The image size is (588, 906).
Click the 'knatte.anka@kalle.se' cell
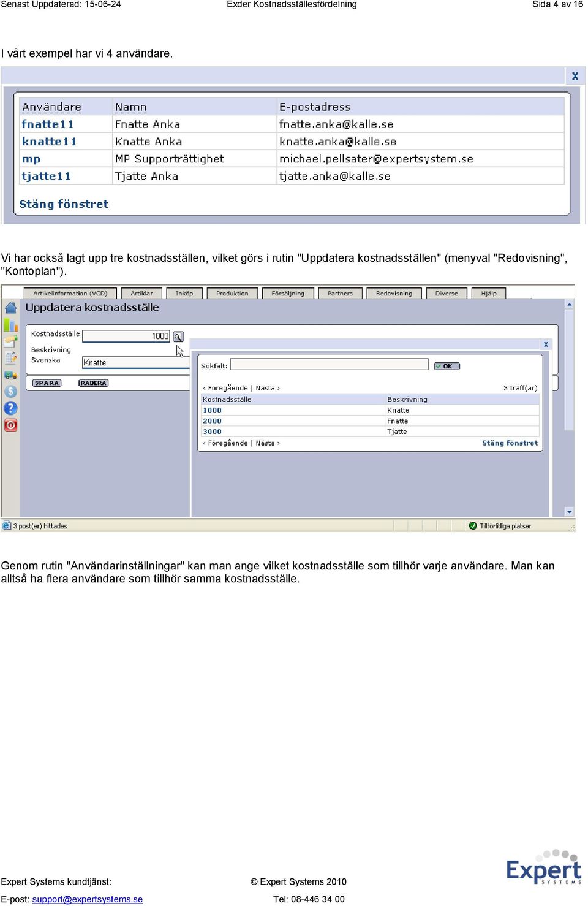click(x=337, y=142)
